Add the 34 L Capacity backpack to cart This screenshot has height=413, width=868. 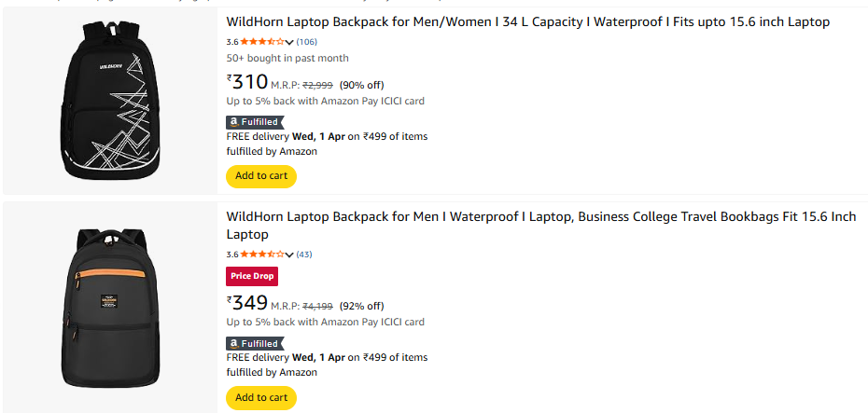click(261, 175)
